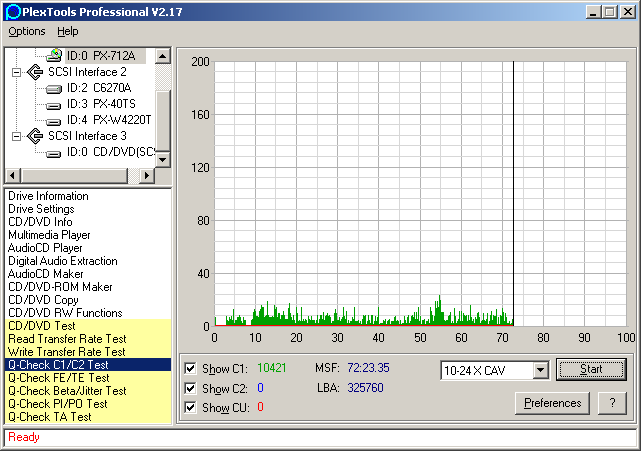Select Q-Check FE/TE Test
This screenshot has width=641, height=451.
tap(88, 378)
